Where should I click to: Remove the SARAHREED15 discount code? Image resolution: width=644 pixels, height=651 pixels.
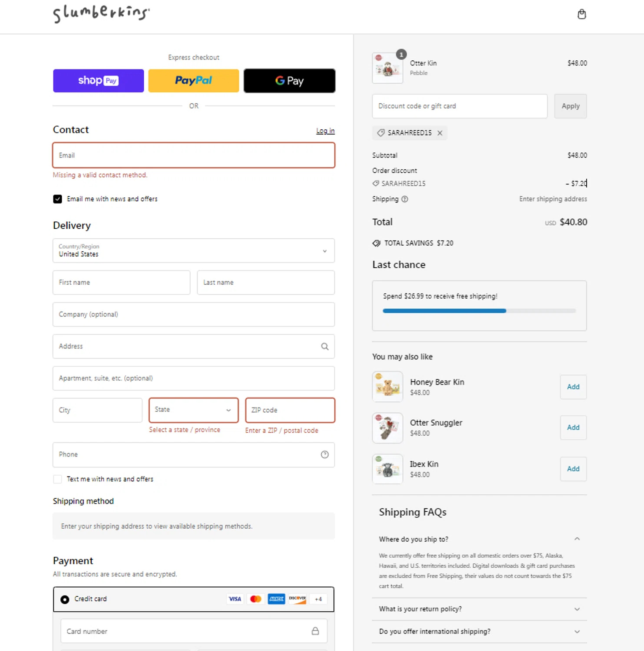point(440,133)
